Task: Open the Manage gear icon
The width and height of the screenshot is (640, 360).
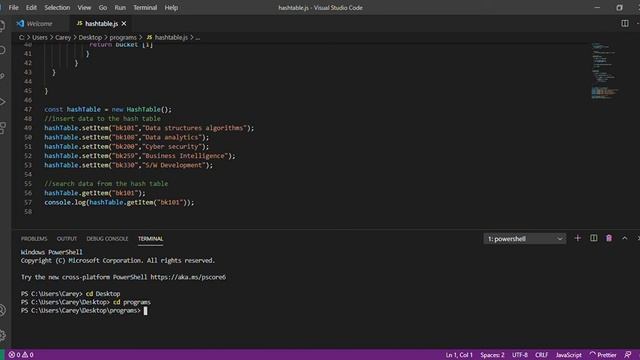Action: (2, 336)
